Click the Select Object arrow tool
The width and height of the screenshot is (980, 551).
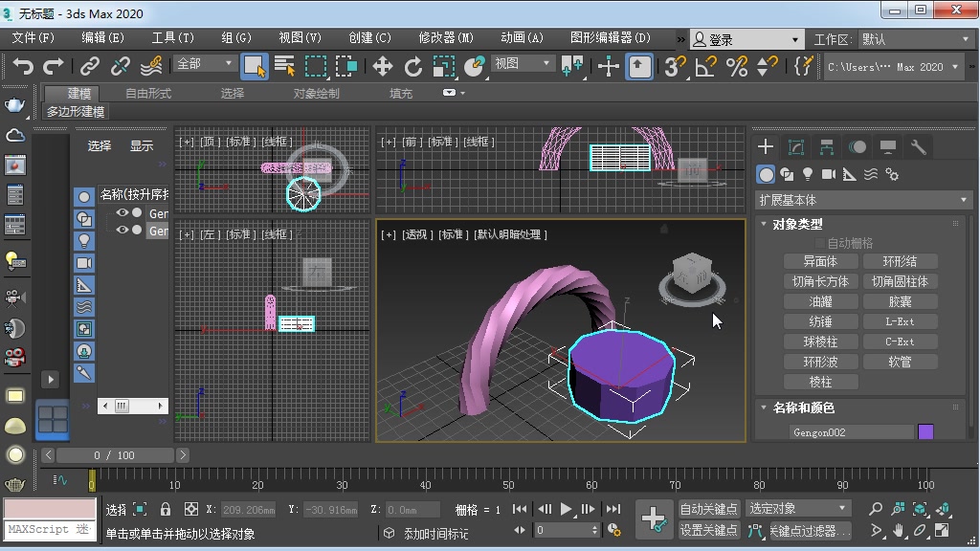coord(255,64)
